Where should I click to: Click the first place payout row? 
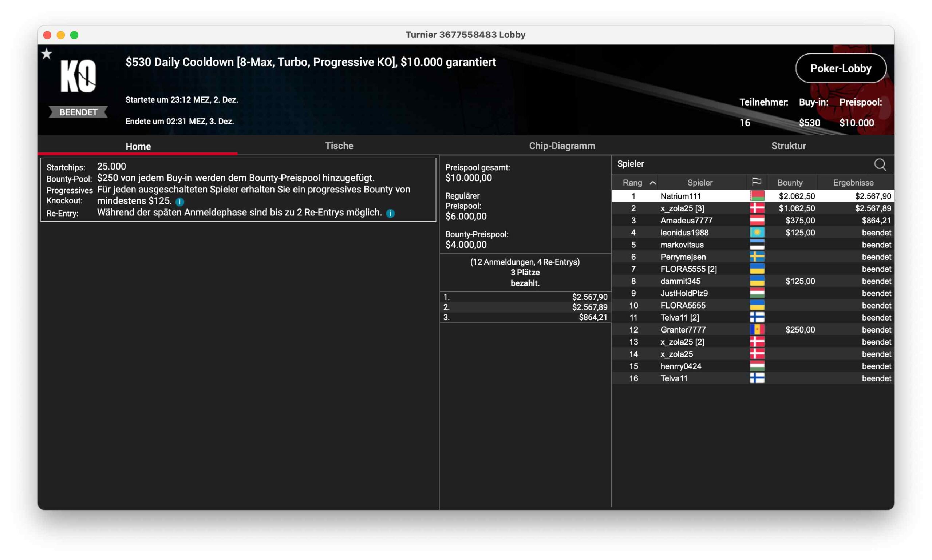525,297
